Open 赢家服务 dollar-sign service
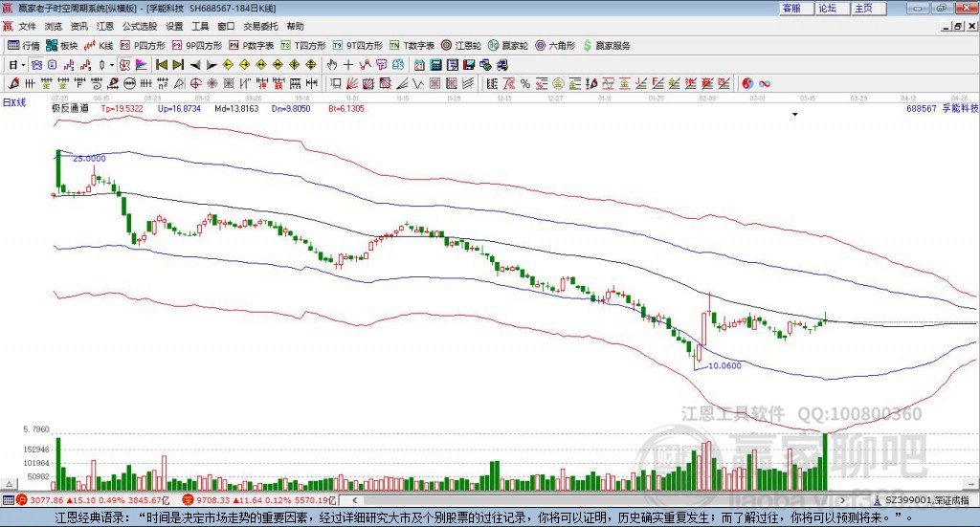Image resolution: width=980 pixels, height=527 pixels. click(606, 46)
